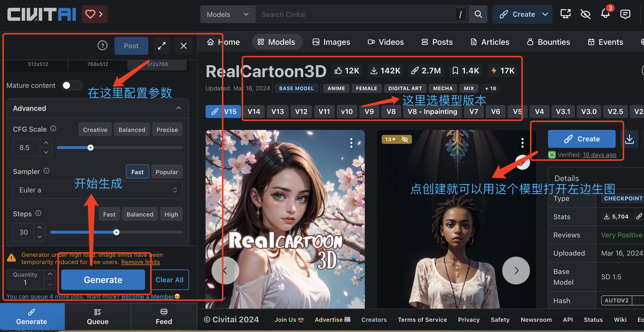Expand the +18 more tags badge

pyautogui.click(x=490, y=88)
